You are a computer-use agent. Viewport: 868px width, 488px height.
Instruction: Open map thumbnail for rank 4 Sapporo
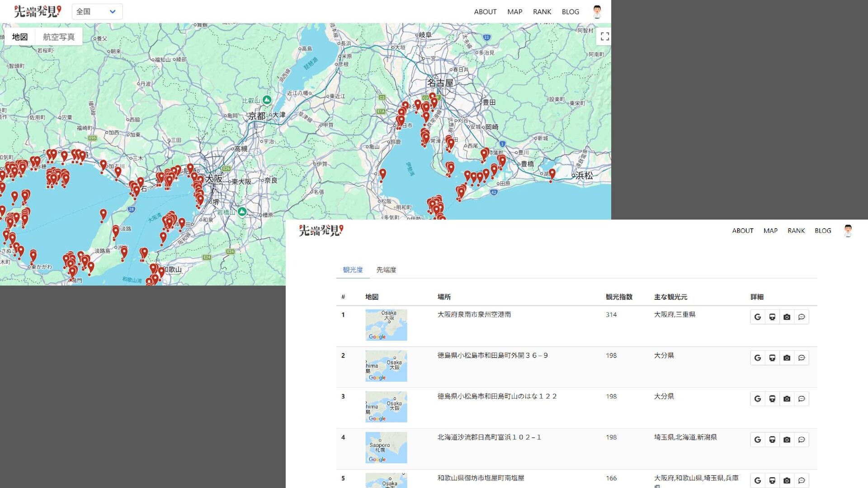coord(386,448)
